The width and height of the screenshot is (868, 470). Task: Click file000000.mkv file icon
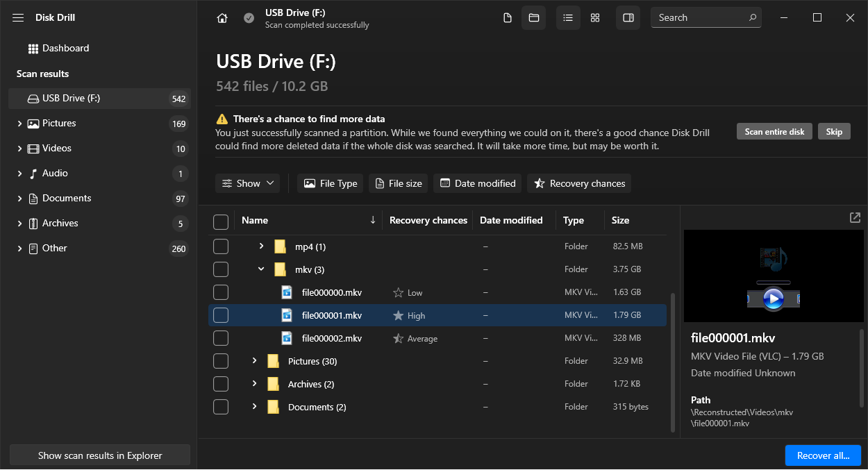[x=287, y=292]
